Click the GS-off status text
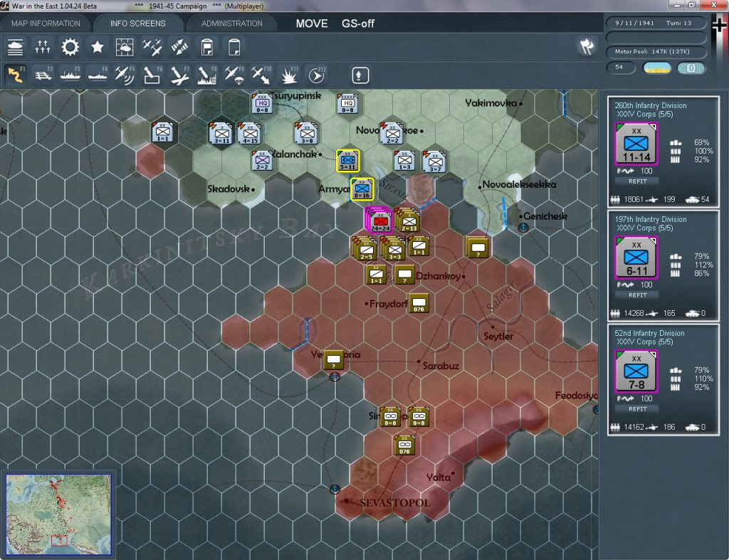 pos(358,23)
